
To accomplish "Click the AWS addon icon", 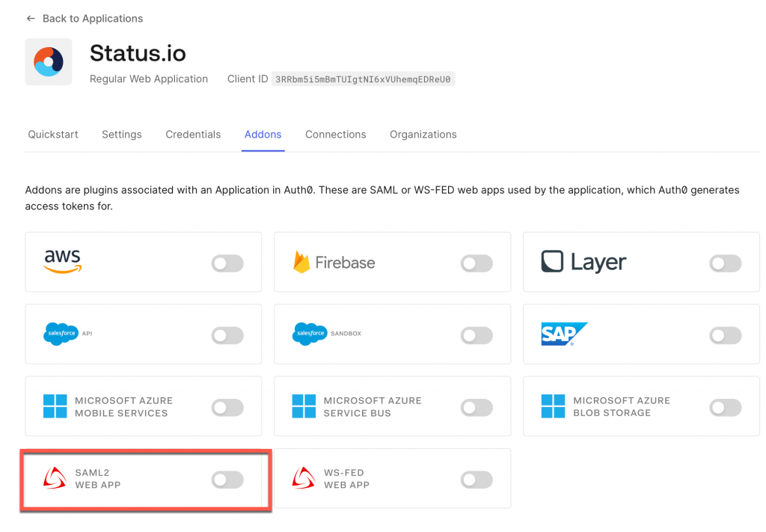I will (x=63, y=262).
